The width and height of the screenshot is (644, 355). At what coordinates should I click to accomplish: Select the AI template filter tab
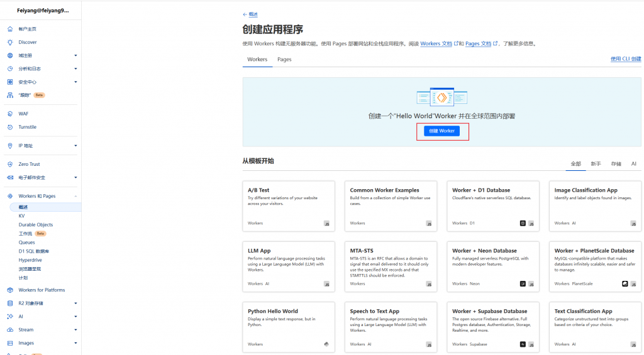(x=634, y=164)
